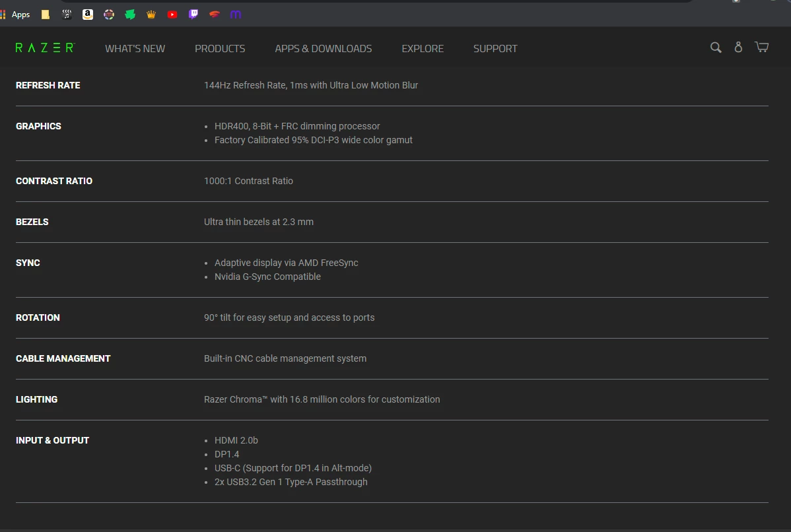This screenshot has height=532, width=791.
Task: Click the BEZELS label
Action: (x=32, y=222)
